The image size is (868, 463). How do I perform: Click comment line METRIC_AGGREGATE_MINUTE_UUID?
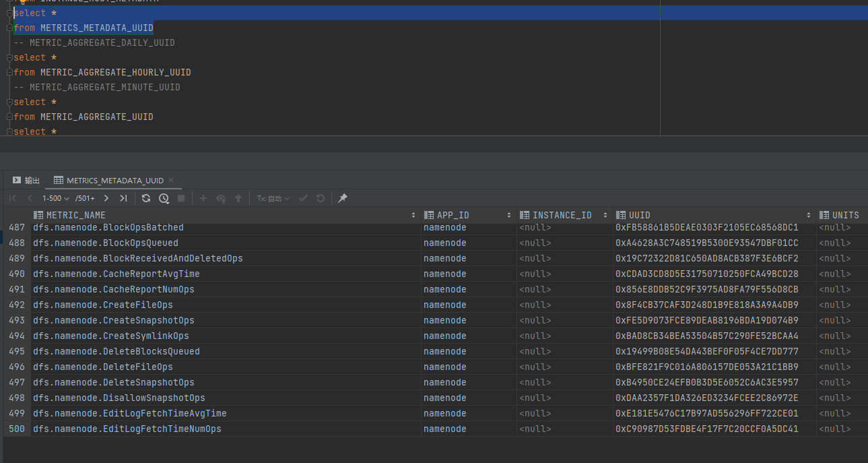(x=97, y=87)
